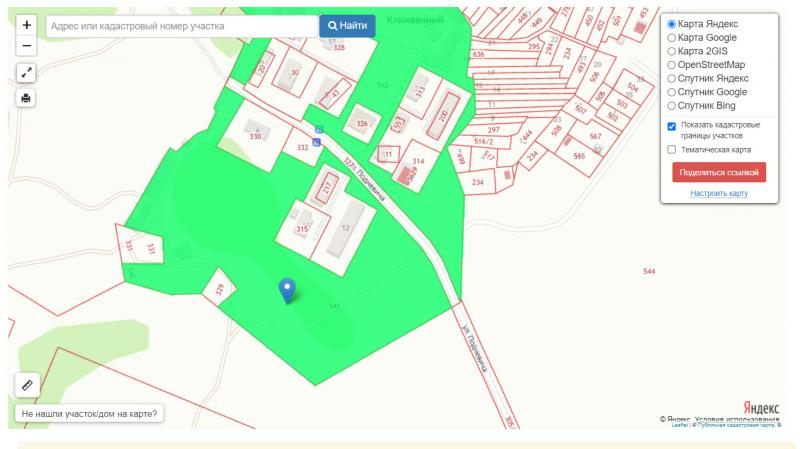This screenshot has height=449, width=800.
Task: Print the map
Action: [x=26, y=98]
